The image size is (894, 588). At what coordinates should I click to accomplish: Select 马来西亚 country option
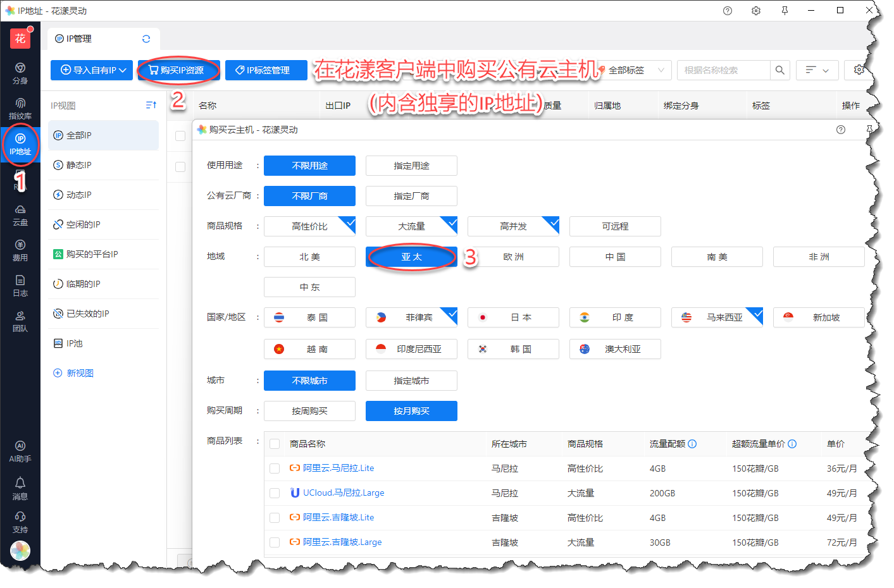click(717, 317)
